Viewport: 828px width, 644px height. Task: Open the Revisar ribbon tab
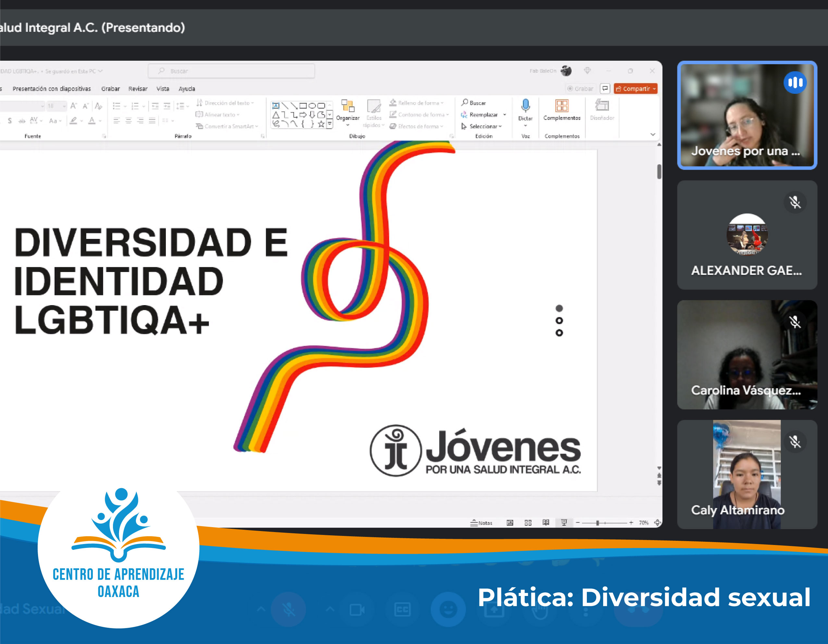[138, 89]
